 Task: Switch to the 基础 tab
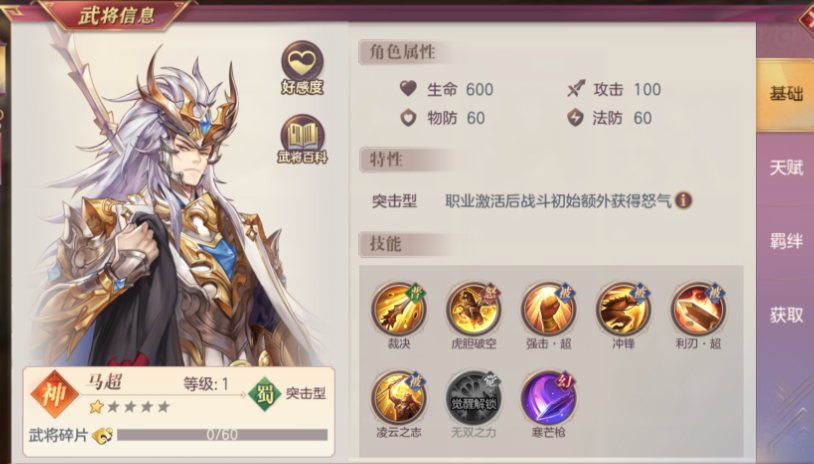pos(785,94)
